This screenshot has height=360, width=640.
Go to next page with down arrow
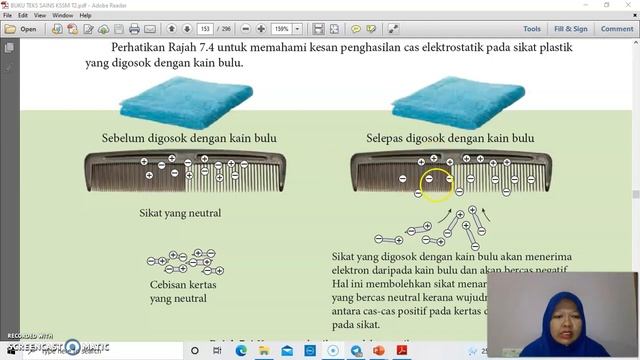click(x=187, y=29)
